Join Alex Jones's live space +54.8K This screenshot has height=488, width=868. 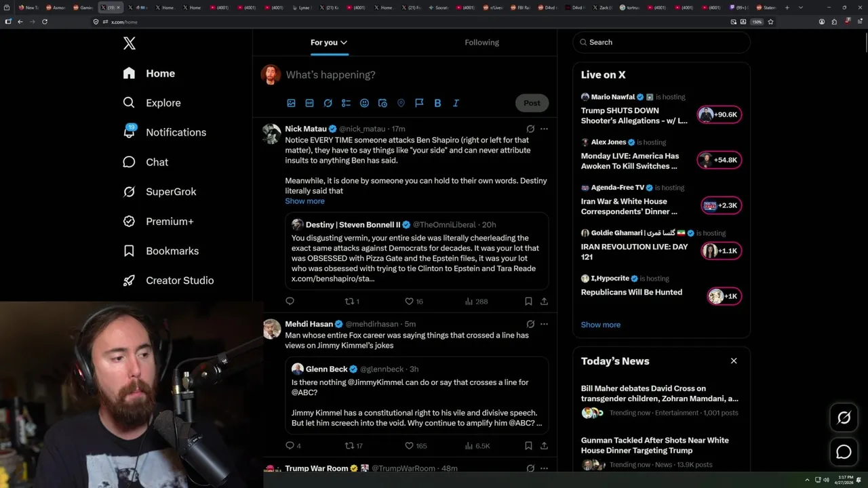[x=719, y=160]
